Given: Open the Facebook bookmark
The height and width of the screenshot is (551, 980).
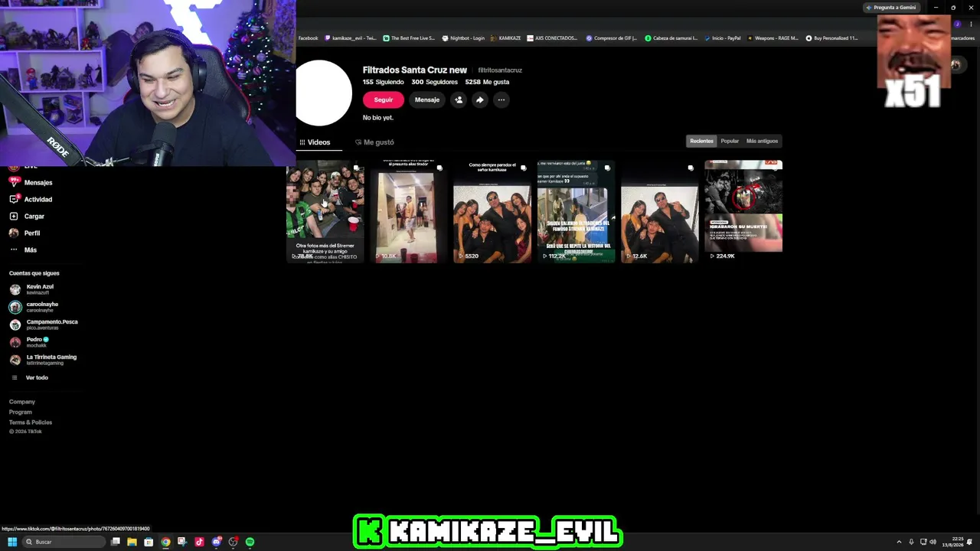Looking at the screenshot, I should coord(308,38).
